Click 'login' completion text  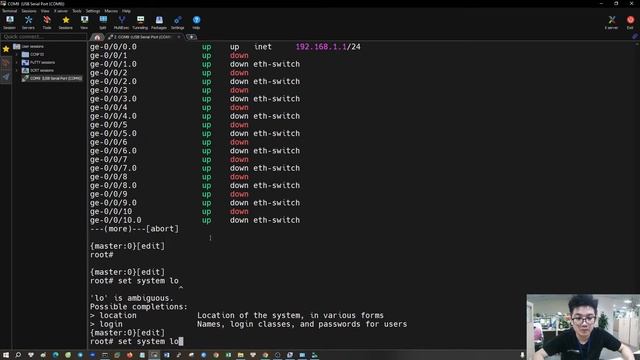click(x=111, y=324)
